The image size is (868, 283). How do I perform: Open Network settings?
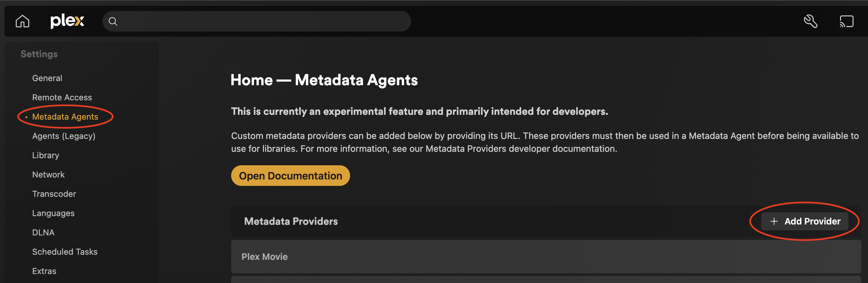point(49,175)
